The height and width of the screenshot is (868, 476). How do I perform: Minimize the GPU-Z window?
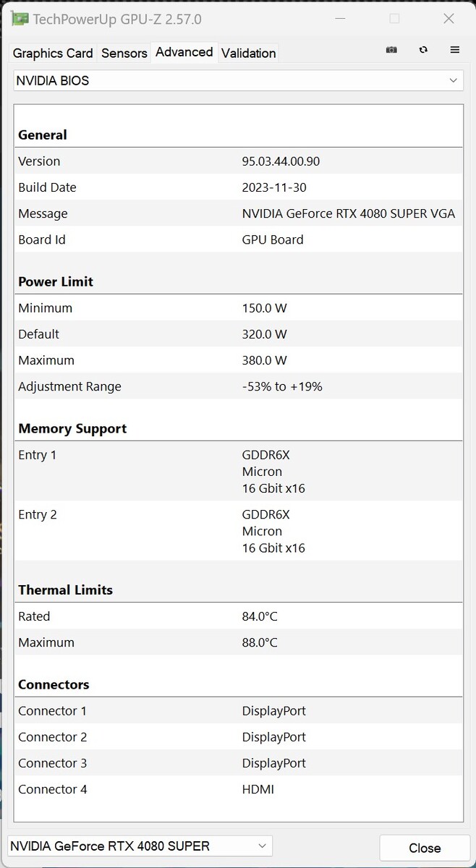point(341,19)
